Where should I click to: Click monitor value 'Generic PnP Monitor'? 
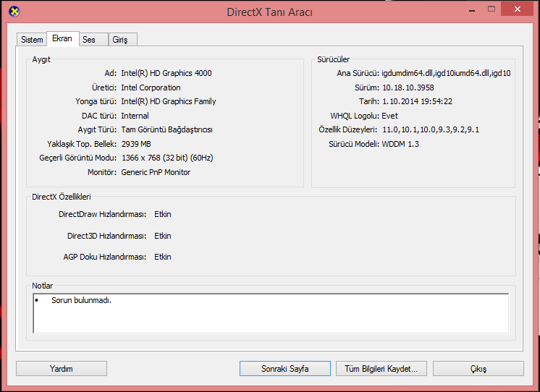156,172
